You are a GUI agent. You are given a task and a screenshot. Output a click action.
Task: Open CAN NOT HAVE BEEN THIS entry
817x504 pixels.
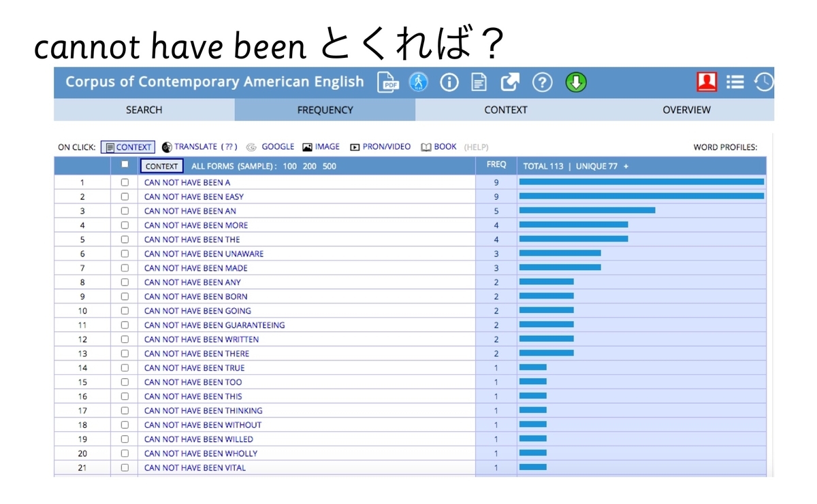(x=193, y=397)
